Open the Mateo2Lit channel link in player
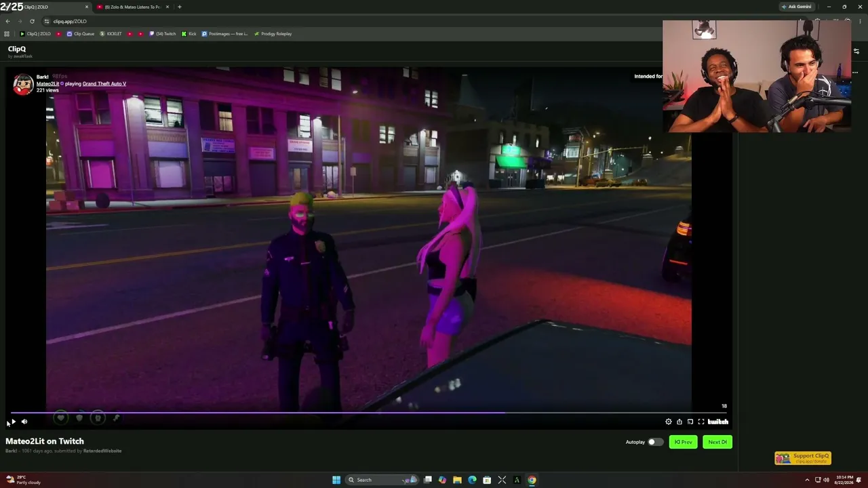The height and width of the screenshot is (488, 868). [x=47, y=83]
